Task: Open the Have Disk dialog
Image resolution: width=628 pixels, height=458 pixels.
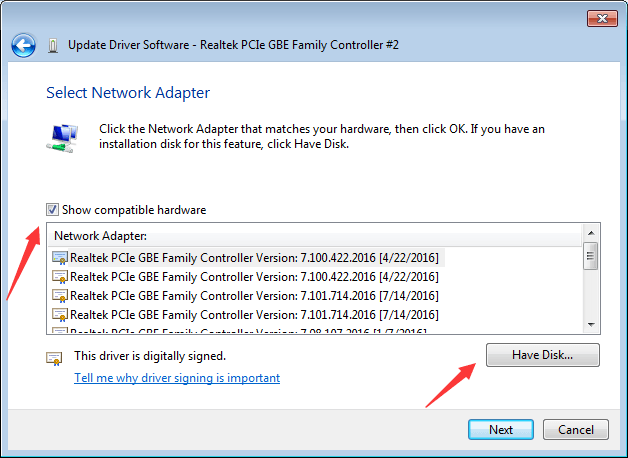Action: tap(542, 355)
